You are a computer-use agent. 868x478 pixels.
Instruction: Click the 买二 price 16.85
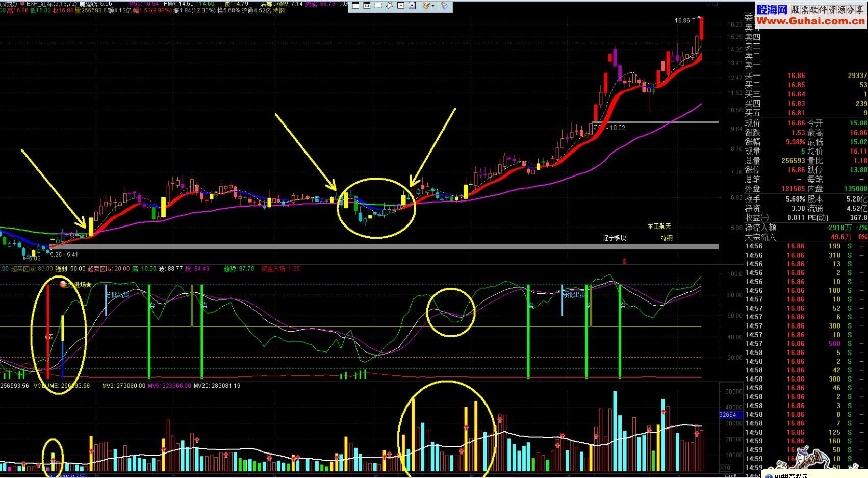pyautogui.click(x=796, y=85)
